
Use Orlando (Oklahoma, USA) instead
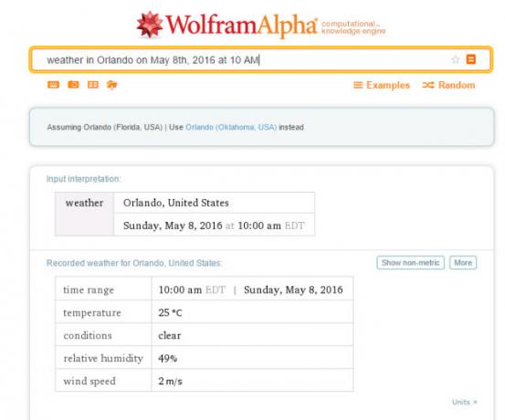tap(231, 127)
